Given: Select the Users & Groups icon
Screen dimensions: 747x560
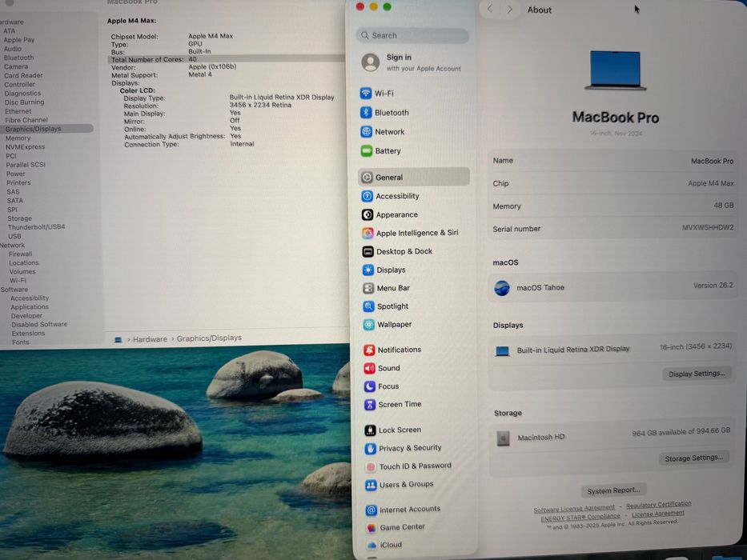Looking at the screenshot, I should click(x=371, y=486).
